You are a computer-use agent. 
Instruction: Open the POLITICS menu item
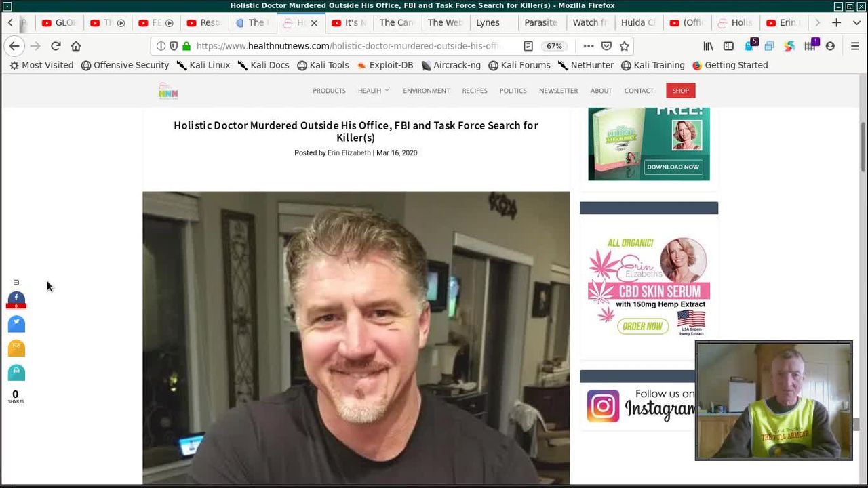[x=513, y=91]
